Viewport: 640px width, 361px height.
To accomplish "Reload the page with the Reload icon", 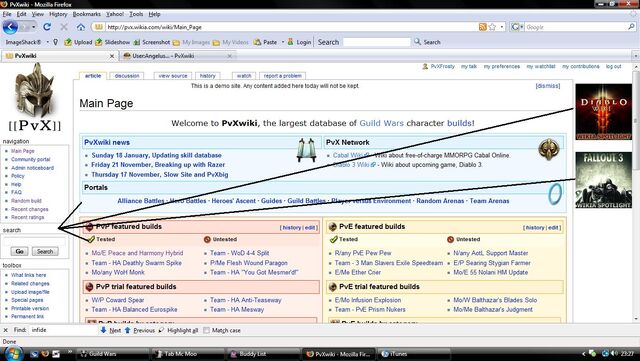I will (x=47, y=27).
